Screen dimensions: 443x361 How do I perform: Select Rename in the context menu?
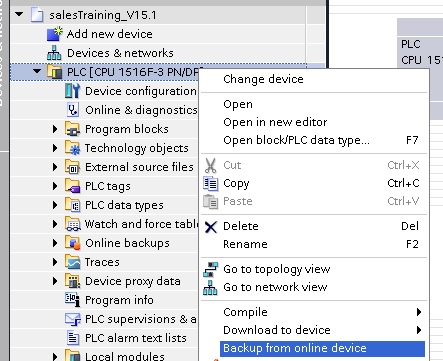point(245,244)
